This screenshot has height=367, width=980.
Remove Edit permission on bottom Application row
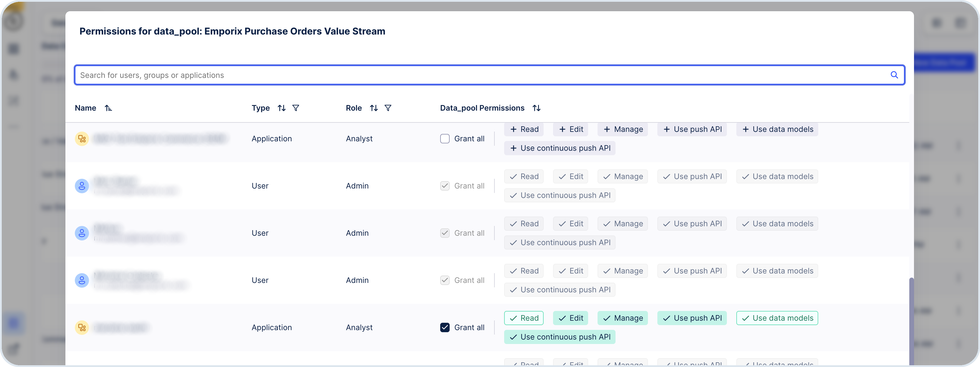click(x=571, y=318)
